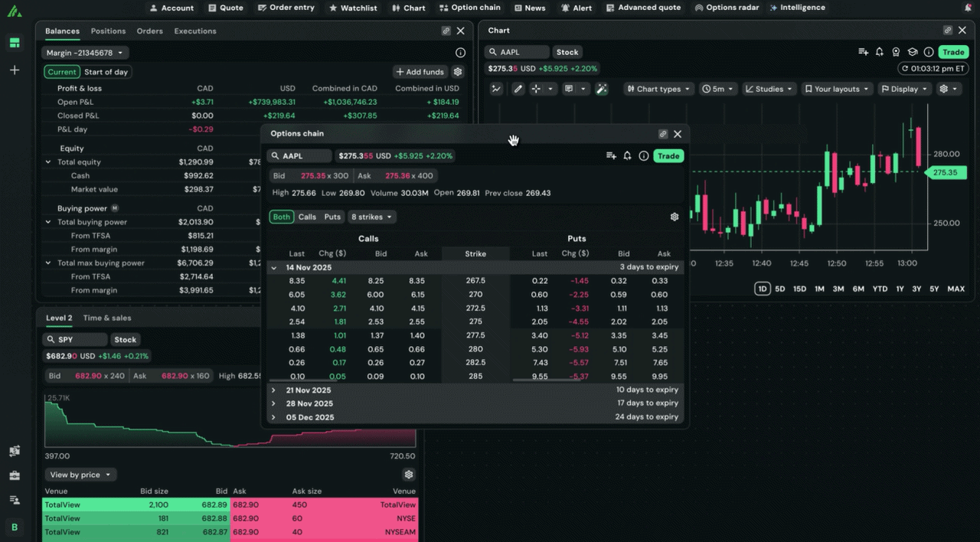Select the pencil drawing tool on the chart
Image resolution: width=980 pixels, height=542 pixels.
click(518, 89)
